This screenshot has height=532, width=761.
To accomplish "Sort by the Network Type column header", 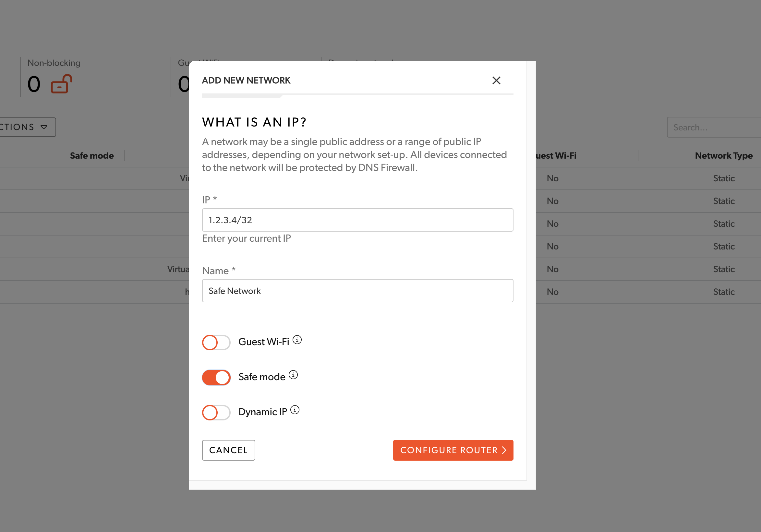I will [724, 156].
